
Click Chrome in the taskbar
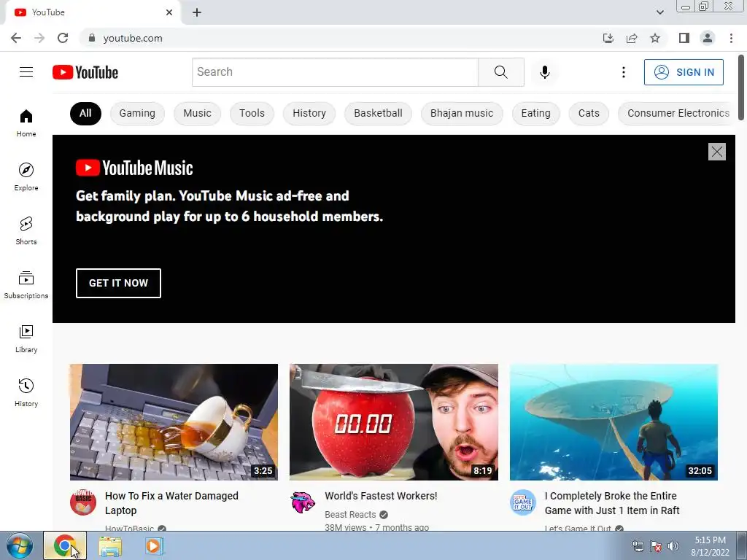coord(65,545)
